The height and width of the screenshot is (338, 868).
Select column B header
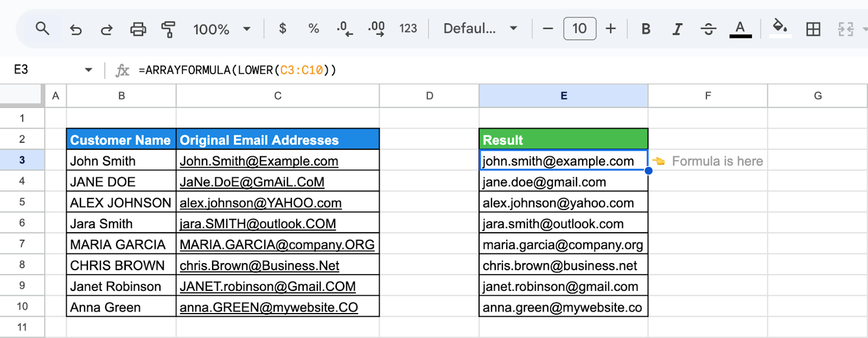(122, 95)
